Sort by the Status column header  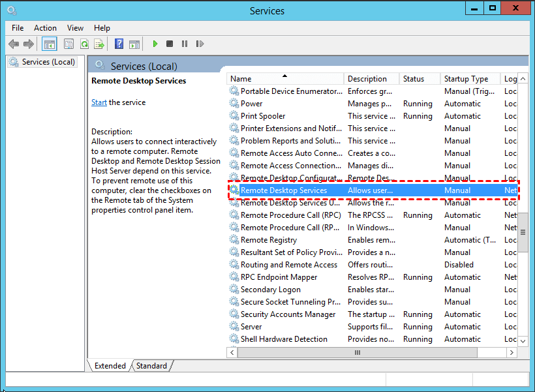click(414, 79)
